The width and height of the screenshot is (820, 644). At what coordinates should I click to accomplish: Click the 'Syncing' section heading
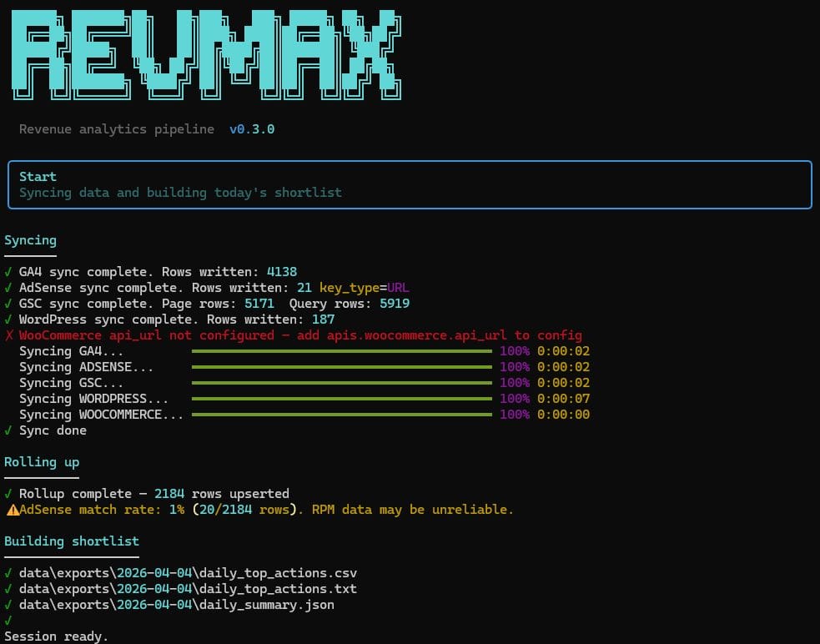[30, 240]
